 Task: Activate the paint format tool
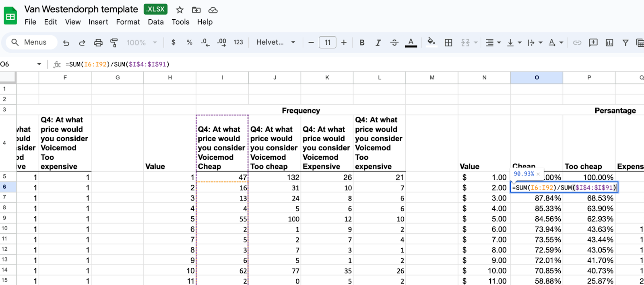click(114, 43)
